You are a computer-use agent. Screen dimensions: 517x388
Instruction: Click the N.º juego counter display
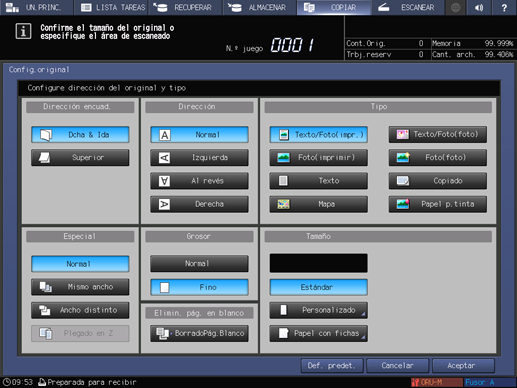(292, 45)
